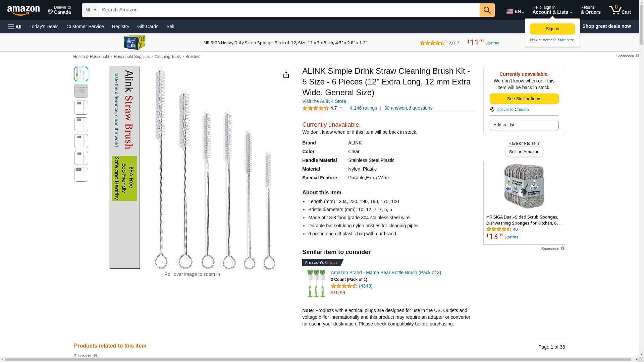This screenshot has height=362, width=644.
Task: Select the second product thumbnail image
Action: (81, 91)
